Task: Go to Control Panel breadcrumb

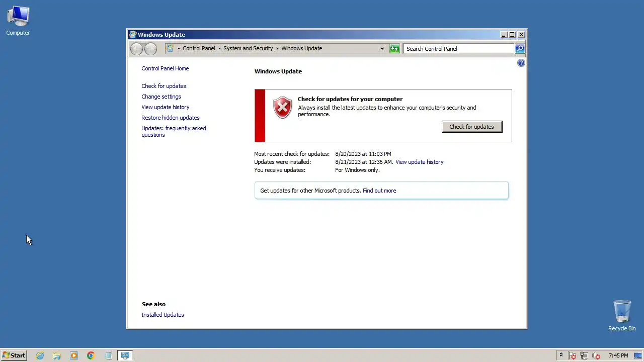Action: [x=199, y=48]
